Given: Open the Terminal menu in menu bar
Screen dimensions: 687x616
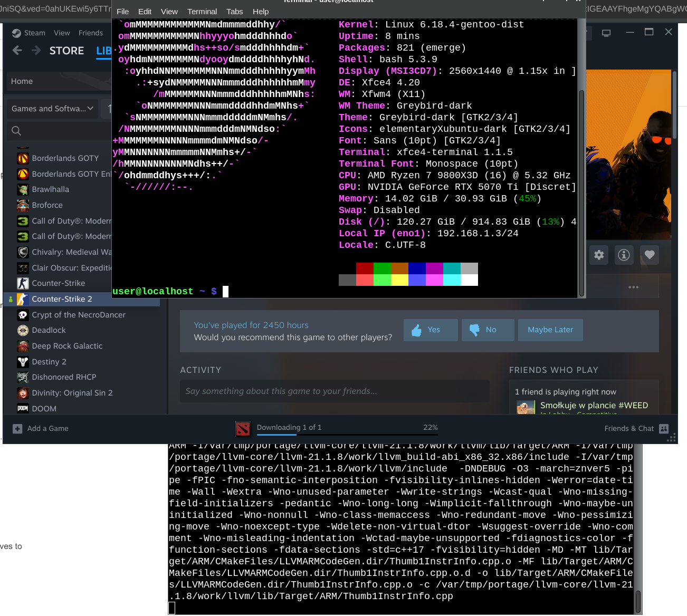Looking at the screenshot, I should (202, 12).
